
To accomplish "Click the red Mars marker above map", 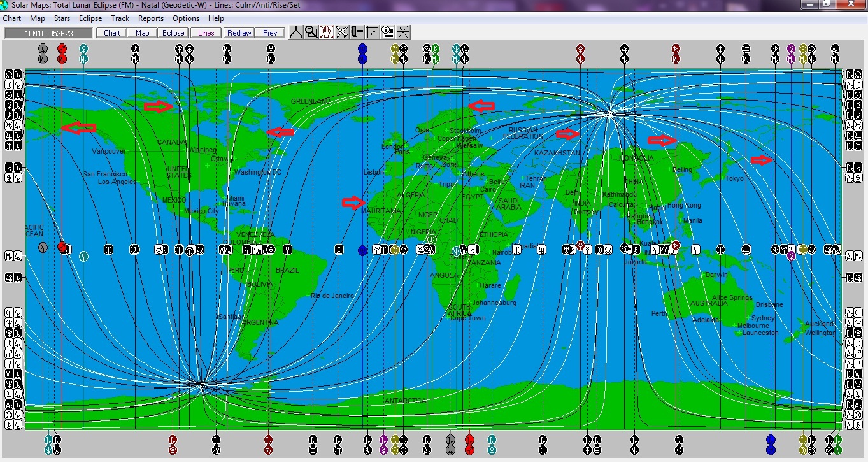I will point(62,48).
